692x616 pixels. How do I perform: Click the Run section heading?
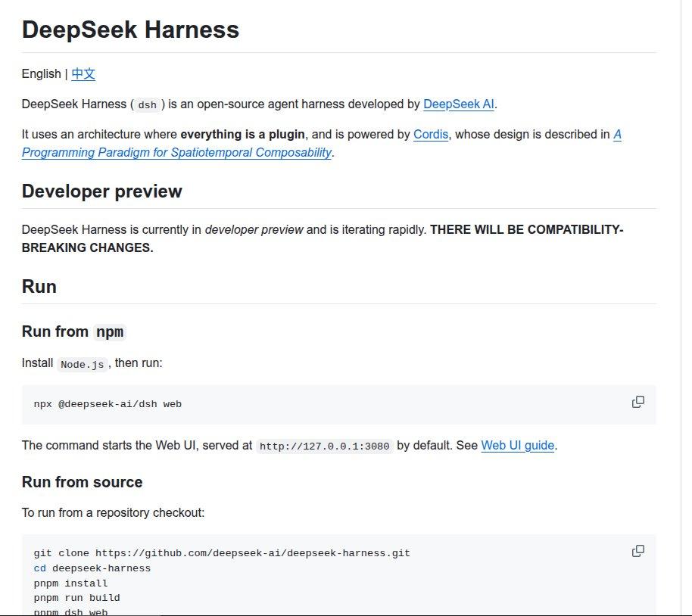click(39, 287)
